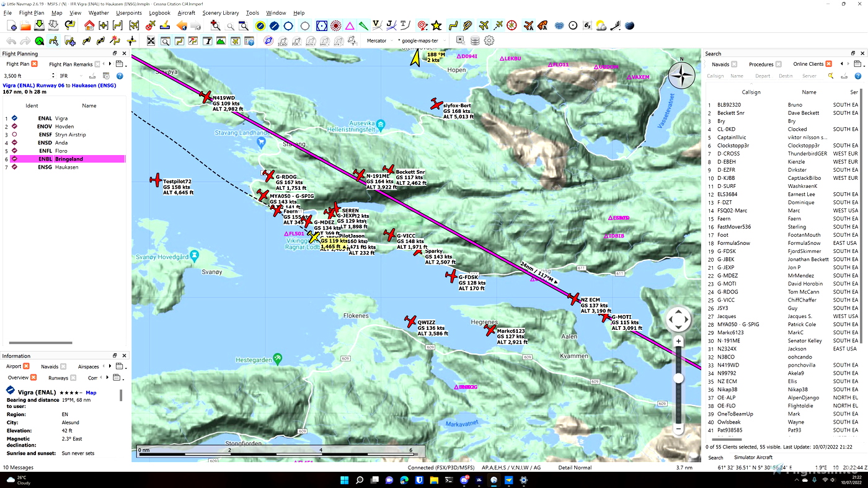Open the Flight Plan menu

coord(32,12)
